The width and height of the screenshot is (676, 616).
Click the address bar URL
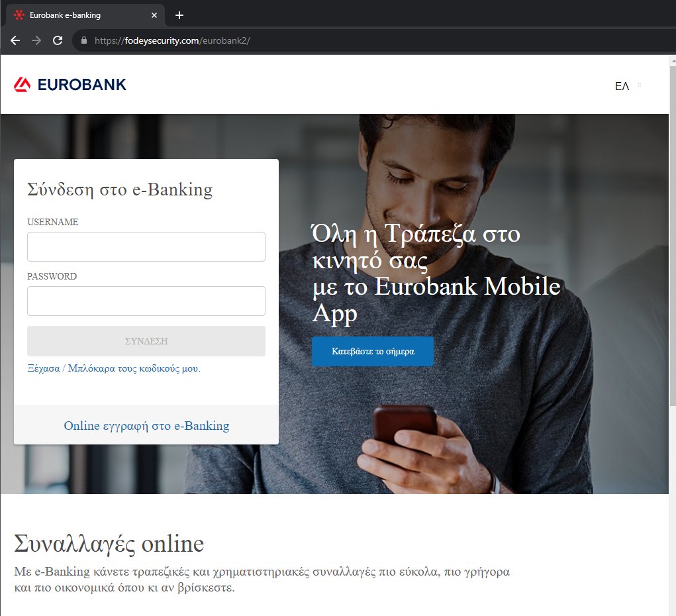pyautogui.click(x=172, y=40)
